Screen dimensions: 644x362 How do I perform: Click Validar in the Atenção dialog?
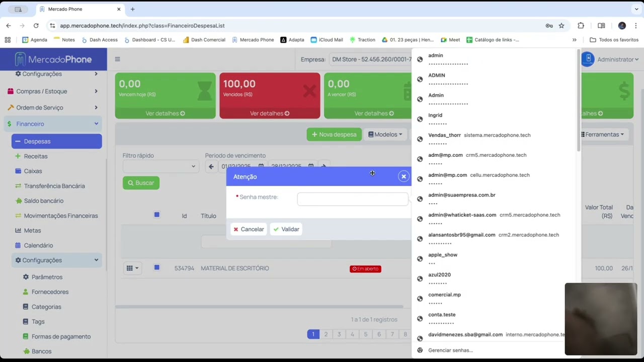(x=286, y=229)
